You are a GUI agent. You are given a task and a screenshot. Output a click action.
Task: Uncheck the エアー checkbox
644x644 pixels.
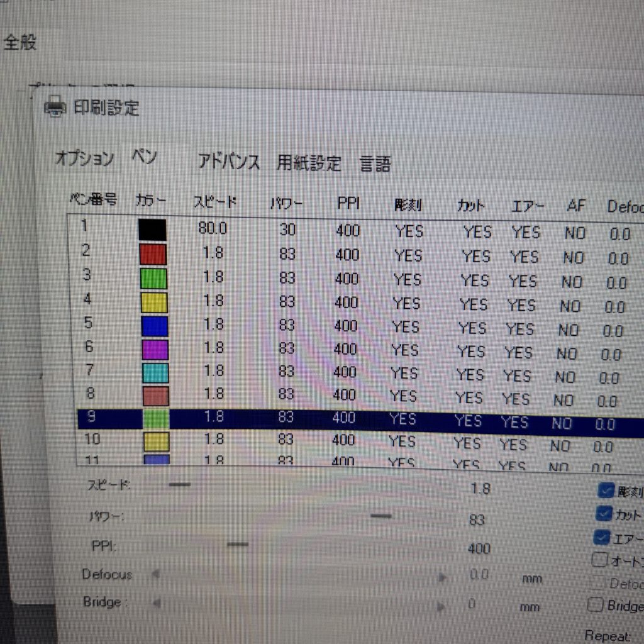pyautogui.click(x=602, y=538)
